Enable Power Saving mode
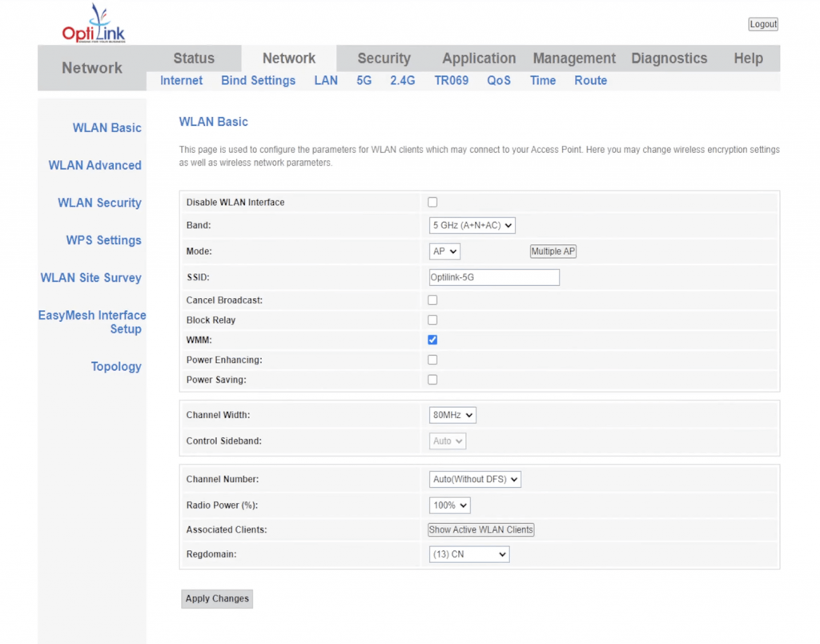This screenshot has width=820, height=644. point(432,379)
